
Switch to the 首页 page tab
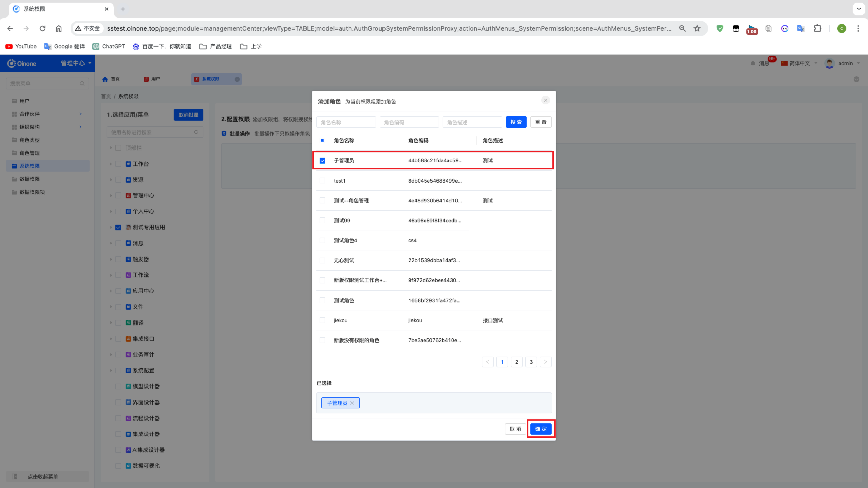pos(111,79)
